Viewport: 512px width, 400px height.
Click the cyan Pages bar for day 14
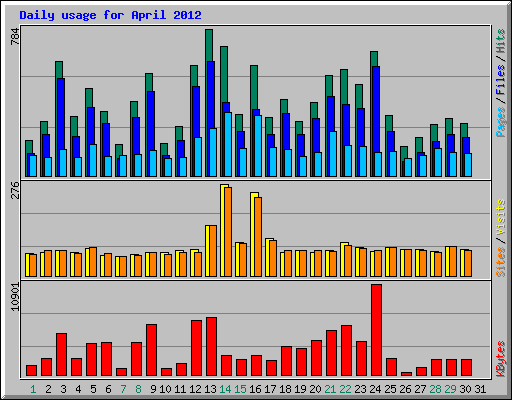point(228,144)
